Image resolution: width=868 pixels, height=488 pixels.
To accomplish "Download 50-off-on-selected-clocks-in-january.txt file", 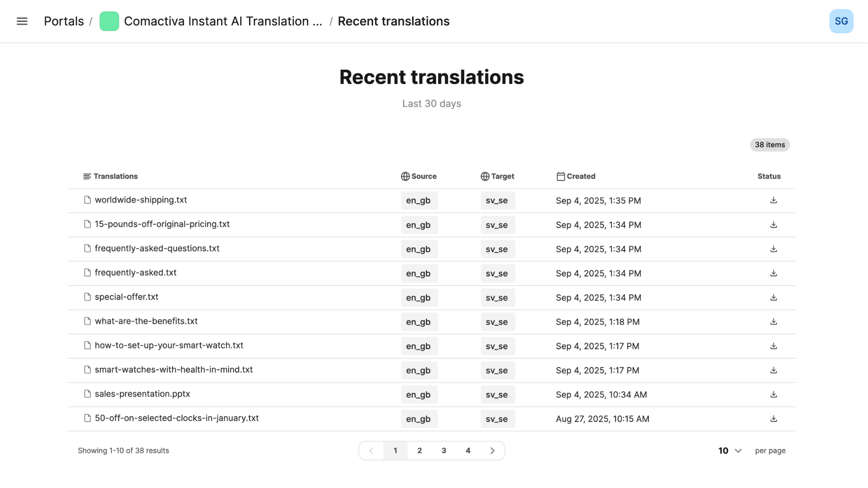I will tap(774, 419).
